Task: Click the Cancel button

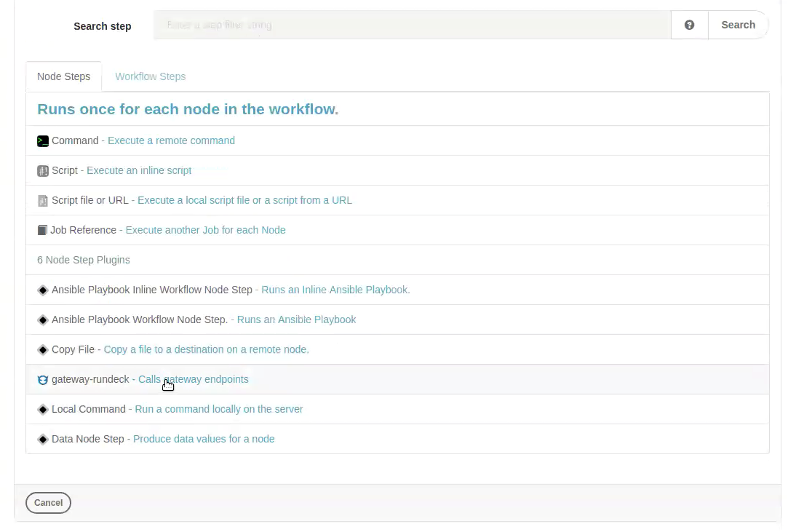Action: click(48, 503)
